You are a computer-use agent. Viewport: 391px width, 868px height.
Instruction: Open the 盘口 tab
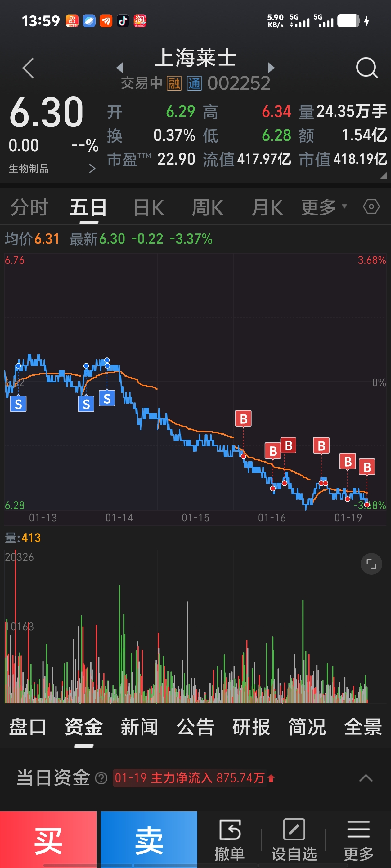pos(28,727)
